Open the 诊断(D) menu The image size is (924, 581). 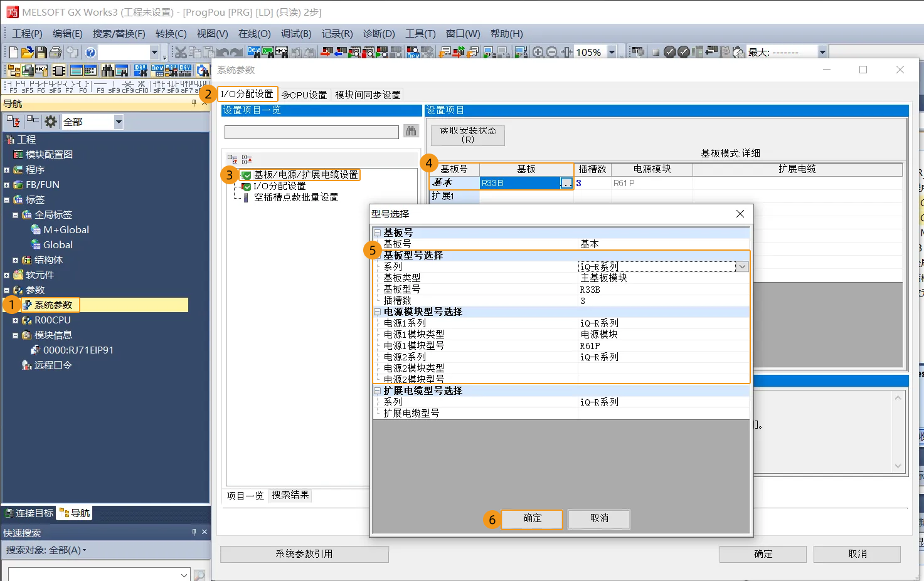380,34
